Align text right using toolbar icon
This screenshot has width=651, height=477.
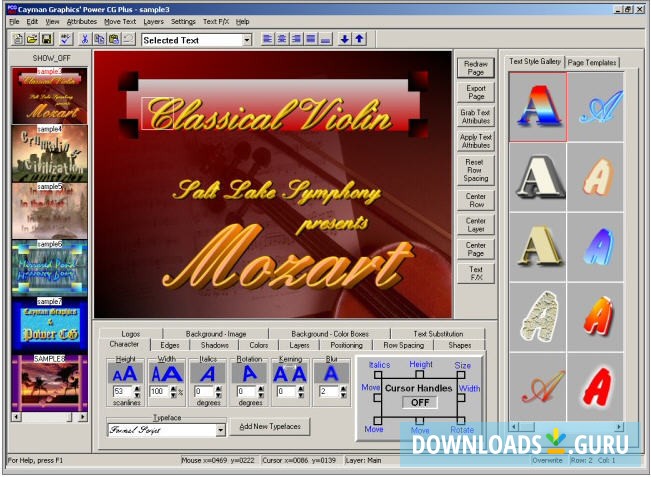coord(296,39)
